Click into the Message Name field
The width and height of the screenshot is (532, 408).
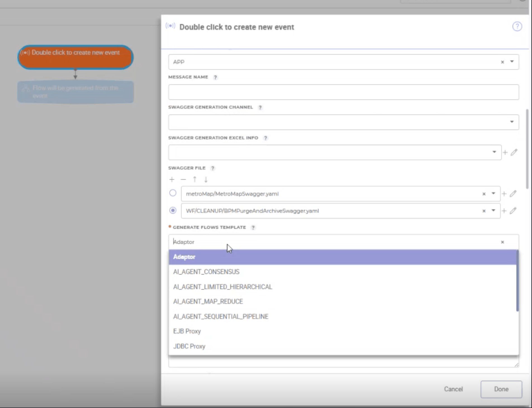pos(343,92)
